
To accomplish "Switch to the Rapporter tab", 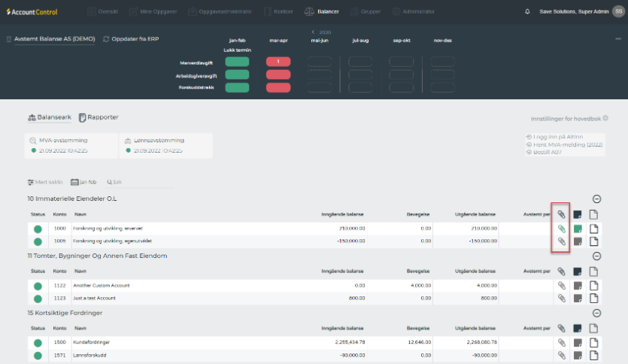I will (99, 117).
